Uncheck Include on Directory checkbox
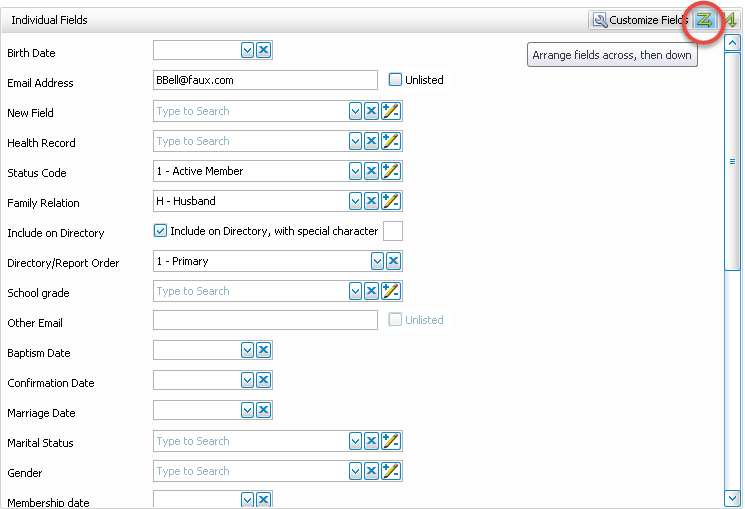The width and height of the screenshot is (745, 509). point(160,231)
